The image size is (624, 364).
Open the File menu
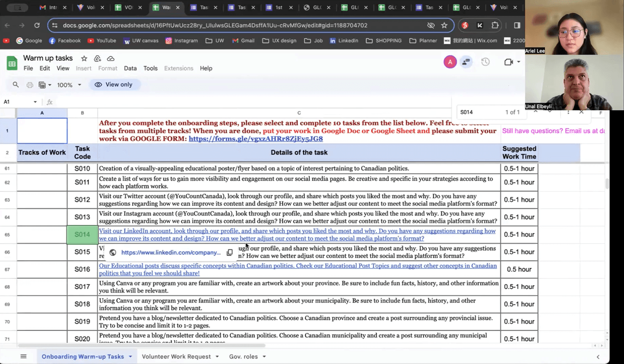(28, 68)
